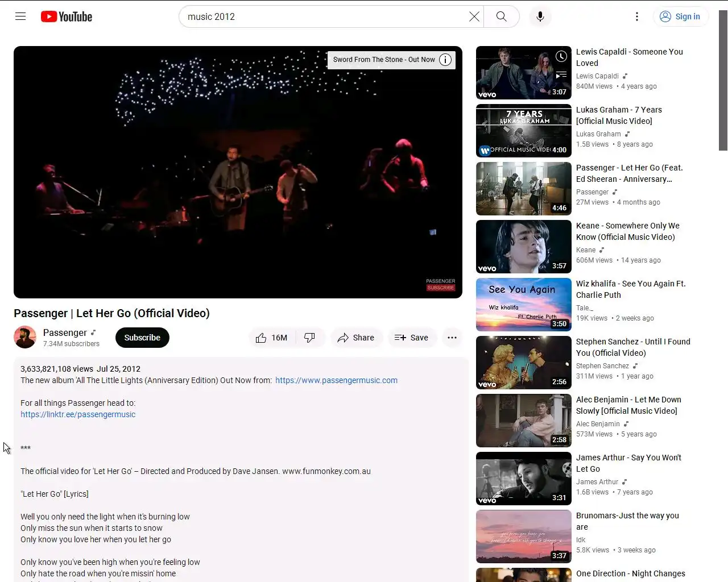
Task: Click the page vertical scrollbar thumb
Action: [723, 80]
